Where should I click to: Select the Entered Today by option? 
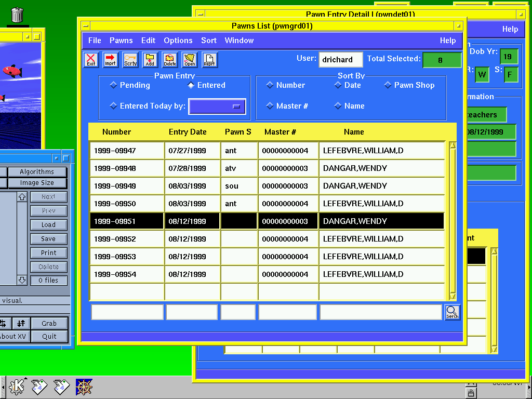pos(113,106)
